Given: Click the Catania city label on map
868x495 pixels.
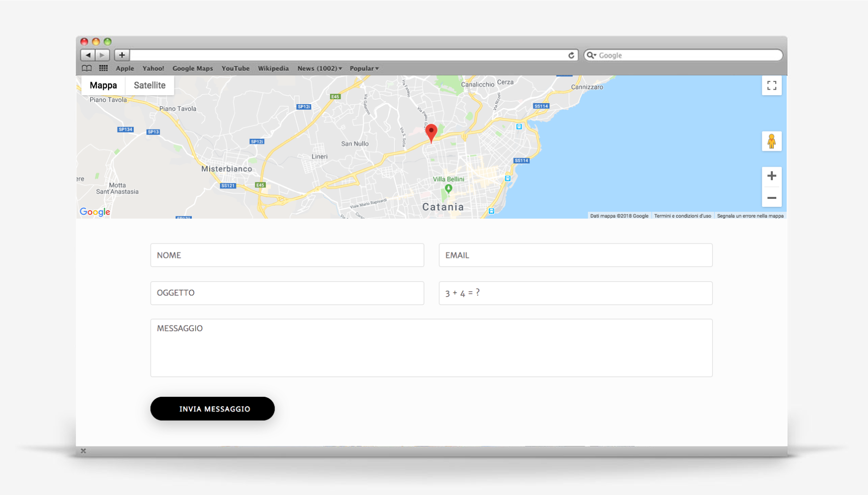Looking at the screenshot, I should pyautogui.click(x=443, y=207).
